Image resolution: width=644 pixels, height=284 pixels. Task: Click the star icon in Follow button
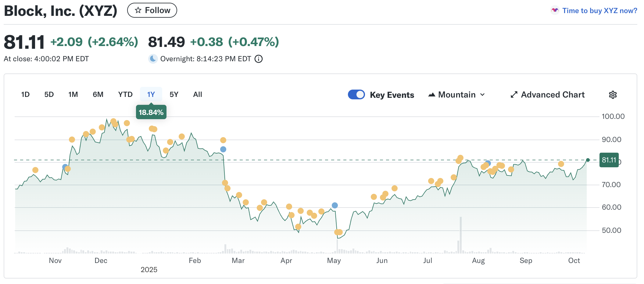[x=138, y=10]
